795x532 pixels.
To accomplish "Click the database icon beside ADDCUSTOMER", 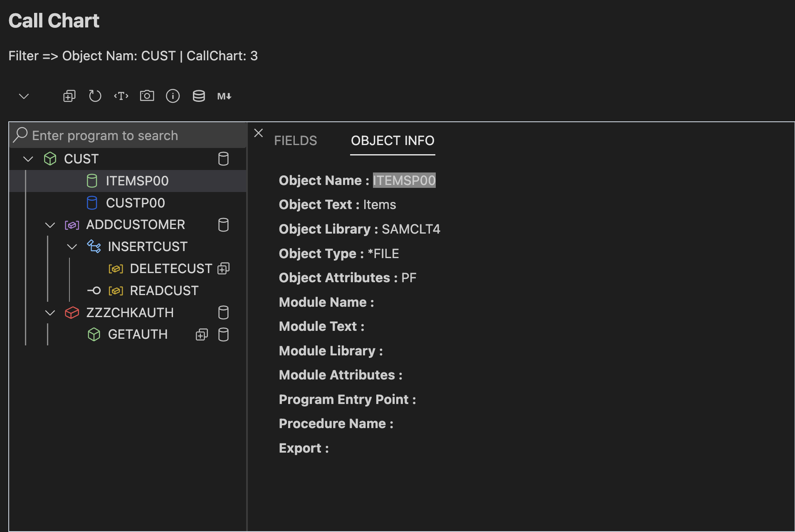I will pyautogui.click(x=223, y=225).
